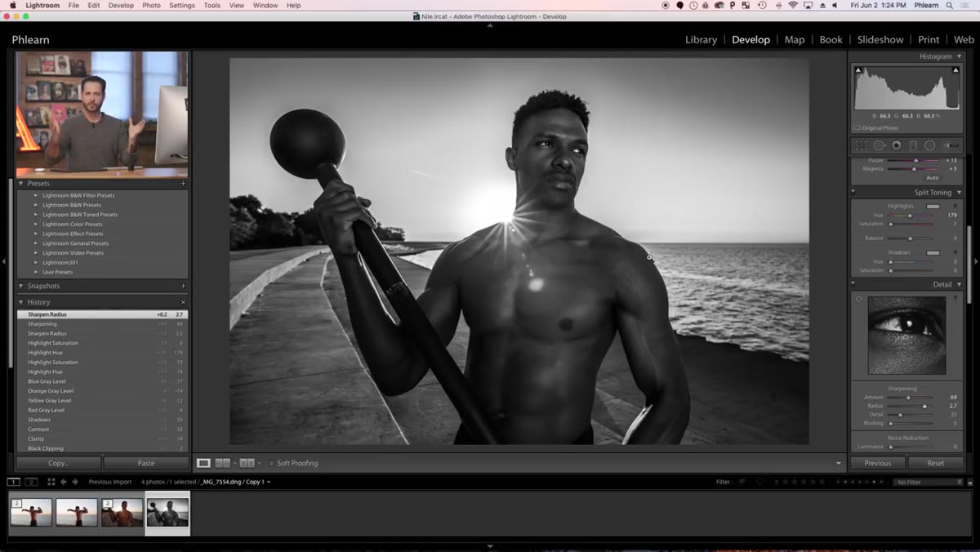980x552 pixels.
Task: Go back with the filmstrip left arrow
Action: click(x=64, y=482)
